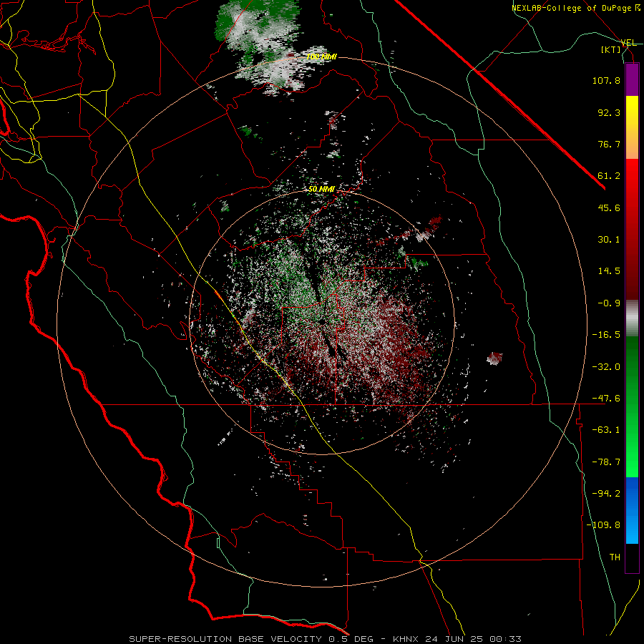Click the VEL legend title
The width and height of the screenshot is (644, 644).
(x=629, y=43)
